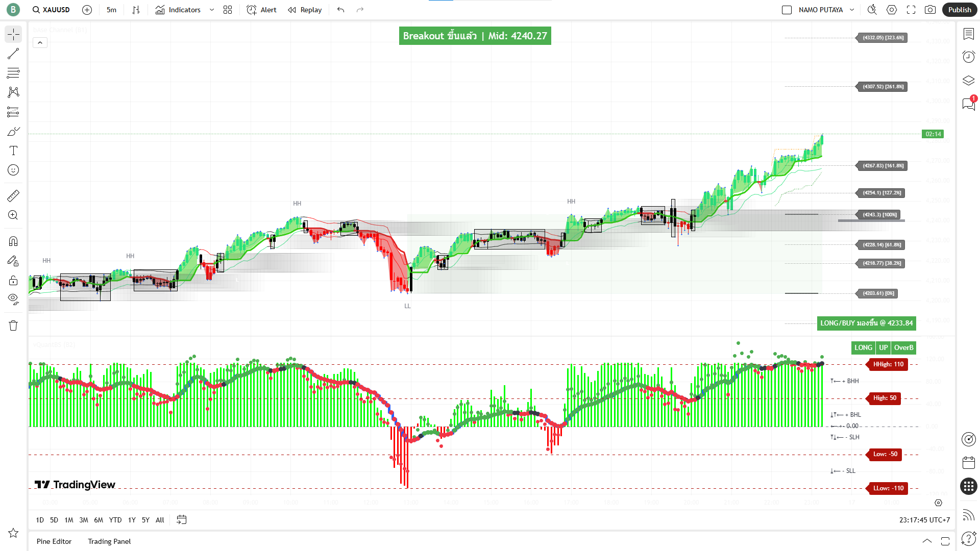Open the favorite indicators dropdown arrow
This screenshot has height=551, width=980.
(212, 10)
